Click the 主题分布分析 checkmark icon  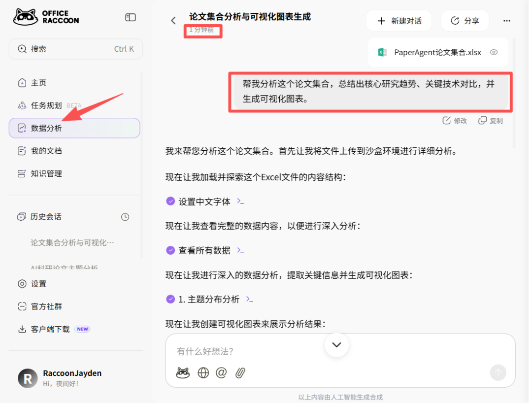170,299
